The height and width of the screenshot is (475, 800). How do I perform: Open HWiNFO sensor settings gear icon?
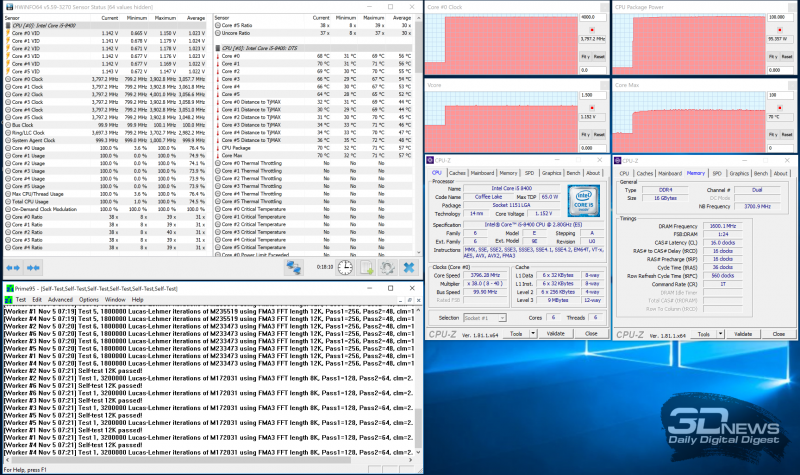click(x=387, y=267)
